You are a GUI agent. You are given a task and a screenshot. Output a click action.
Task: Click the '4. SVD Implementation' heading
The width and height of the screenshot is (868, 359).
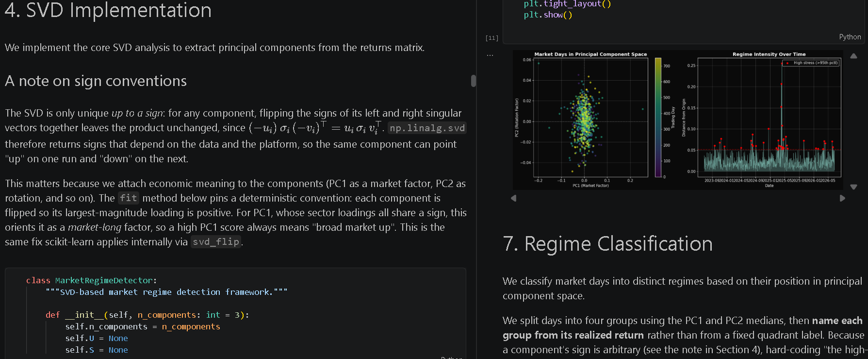coord(108,10)
